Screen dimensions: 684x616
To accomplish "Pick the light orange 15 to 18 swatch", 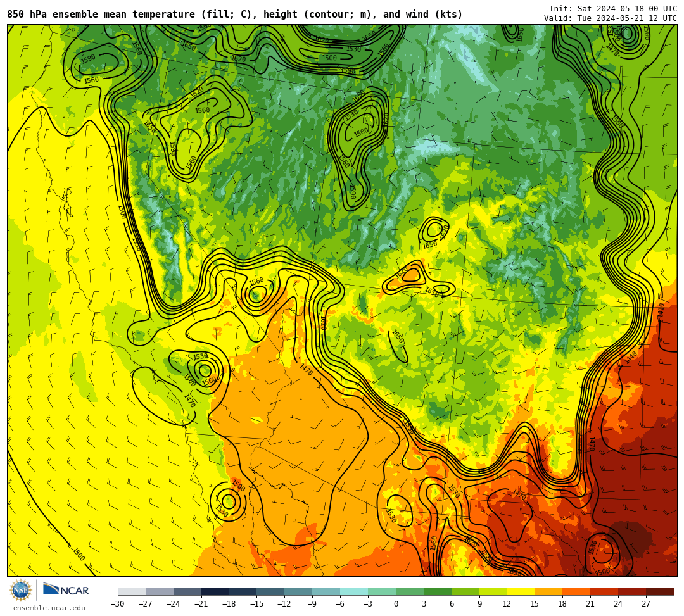I will pos(548,591).
